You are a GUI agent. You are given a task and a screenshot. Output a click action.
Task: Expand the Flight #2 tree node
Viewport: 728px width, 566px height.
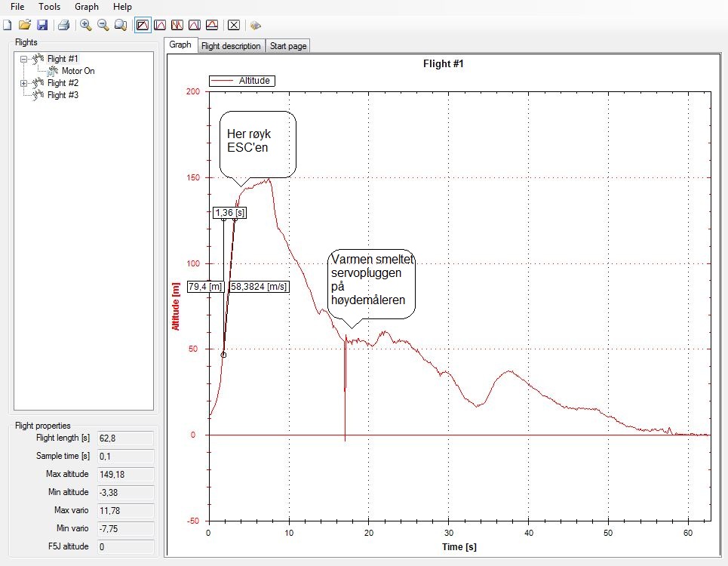click(24, 83)
